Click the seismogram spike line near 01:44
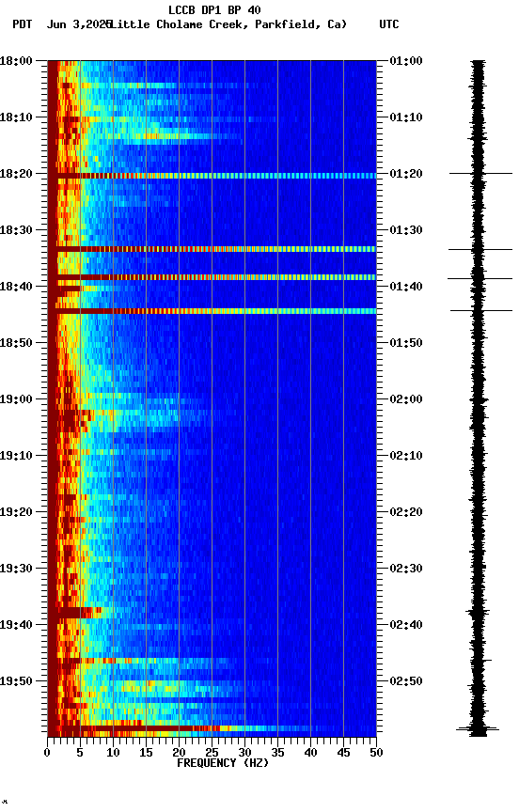Viewport: 519px width, 812px height. pyautogui.click(x=481, y=311)
